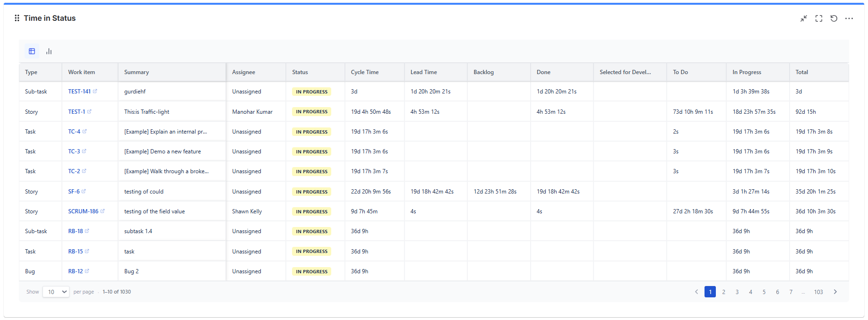Open external link icon next to SCRUM-186
Screen dimensions: 868x320
tap(103, 211)
